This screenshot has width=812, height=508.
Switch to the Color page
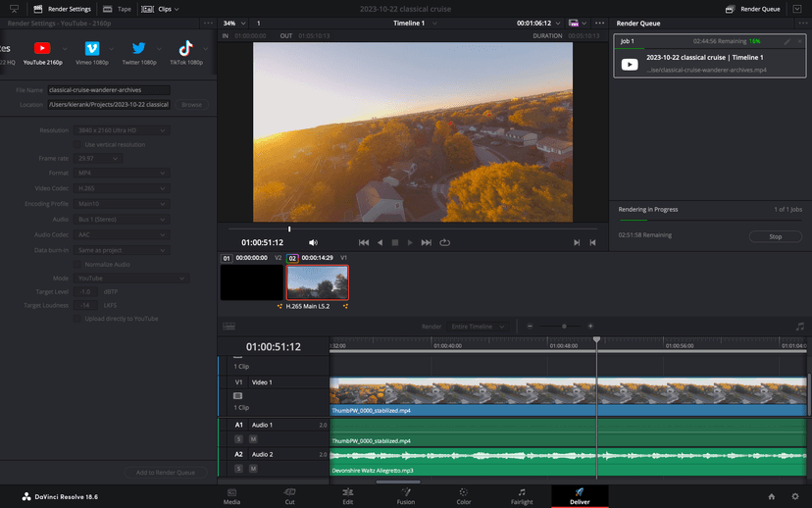(x=463, y=495)
